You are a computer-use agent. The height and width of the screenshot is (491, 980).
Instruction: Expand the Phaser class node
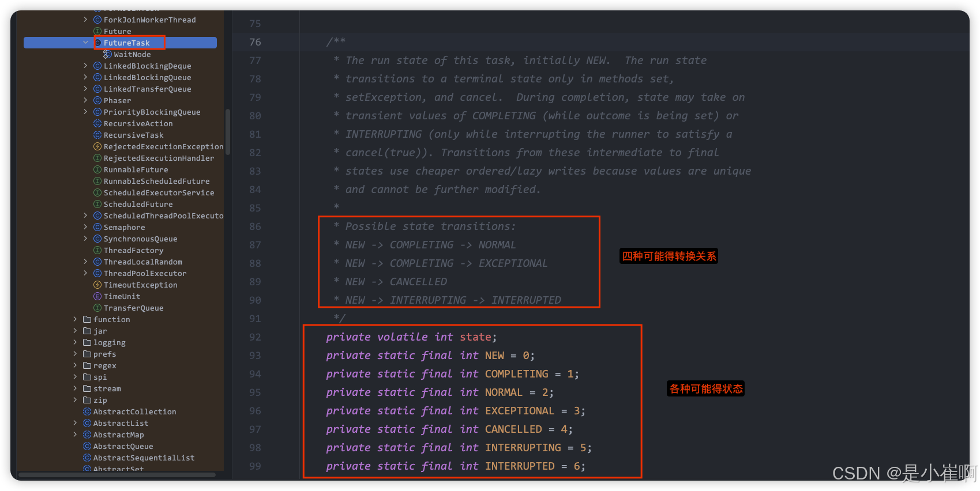(x=85, y=100)
